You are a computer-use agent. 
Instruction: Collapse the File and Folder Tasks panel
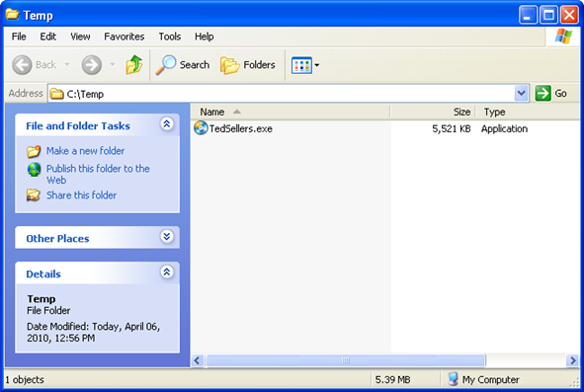click(167, 124)
